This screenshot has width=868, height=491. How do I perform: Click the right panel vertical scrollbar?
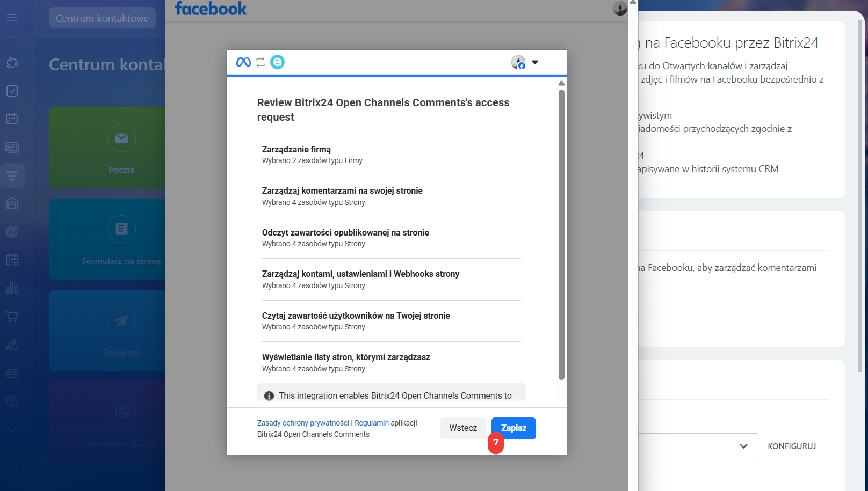click(x=860, y=196)
